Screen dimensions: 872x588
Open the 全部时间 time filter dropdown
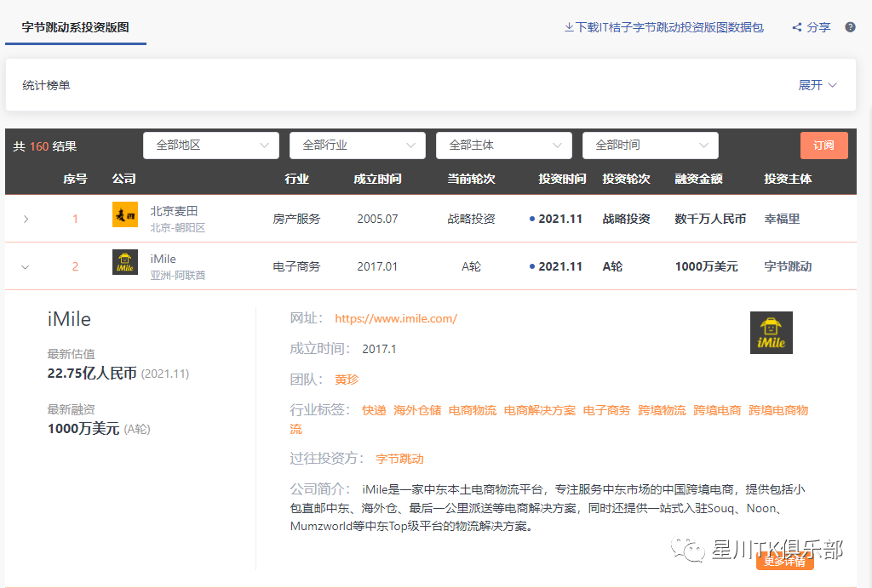pyautogui.click(x=650, y=146)
